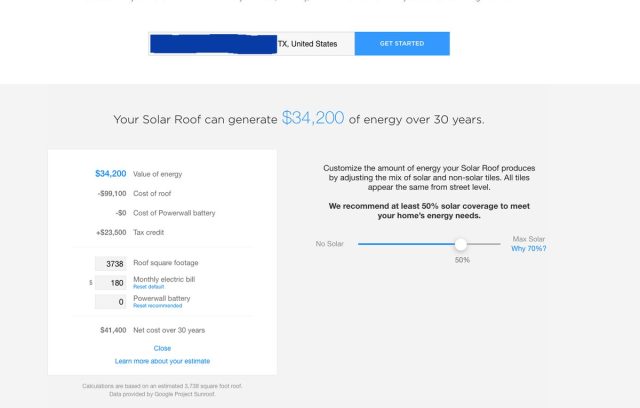The width and height of the screenshot is (640, 408).
Task: Click the Reset default link
Action: pyautogui.click(x=149, y=287)
